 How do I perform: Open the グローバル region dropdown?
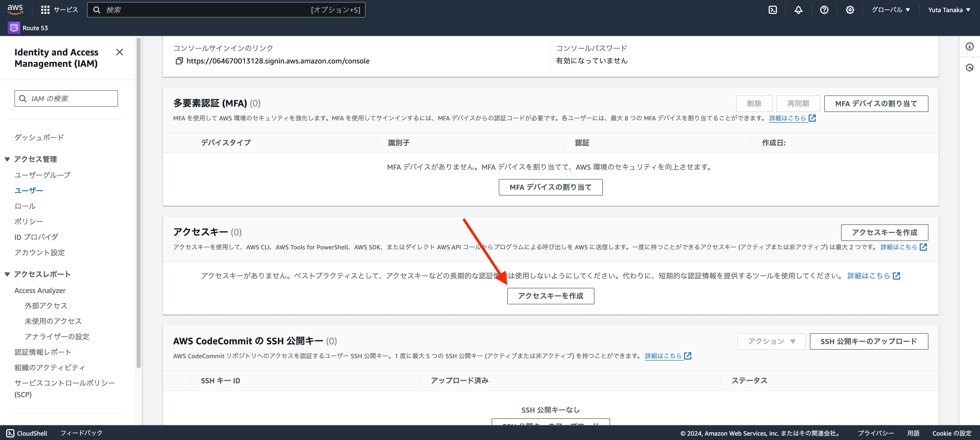coord(891,10)
